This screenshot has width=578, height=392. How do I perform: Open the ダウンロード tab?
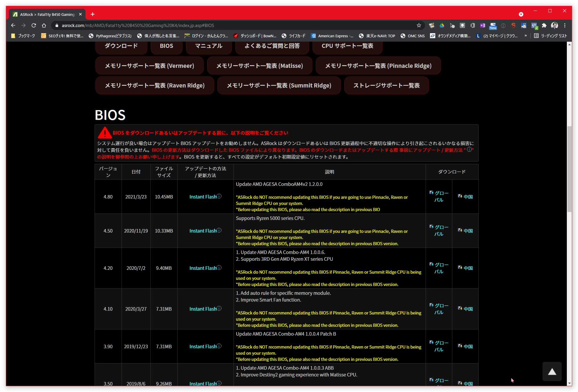[121, 46]
